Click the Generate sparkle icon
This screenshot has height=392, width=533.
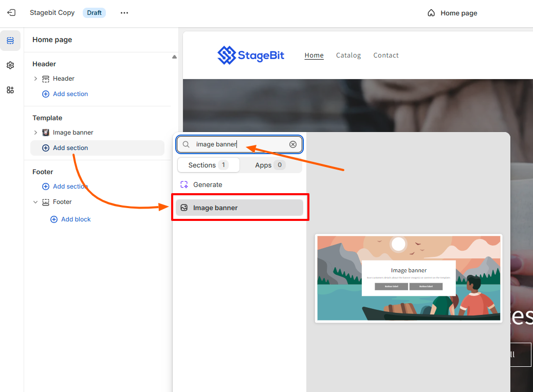pyautogui.click(x=184, y=185)
